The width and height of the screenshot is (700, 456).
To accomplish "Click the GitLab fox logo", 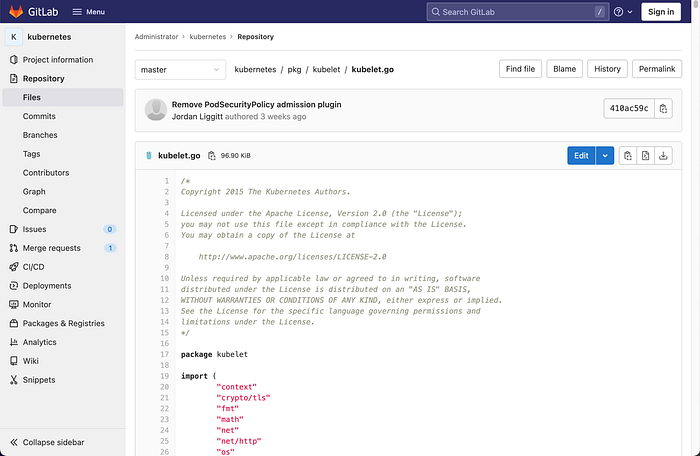I will pyautogui.click(x=16, y=12).
